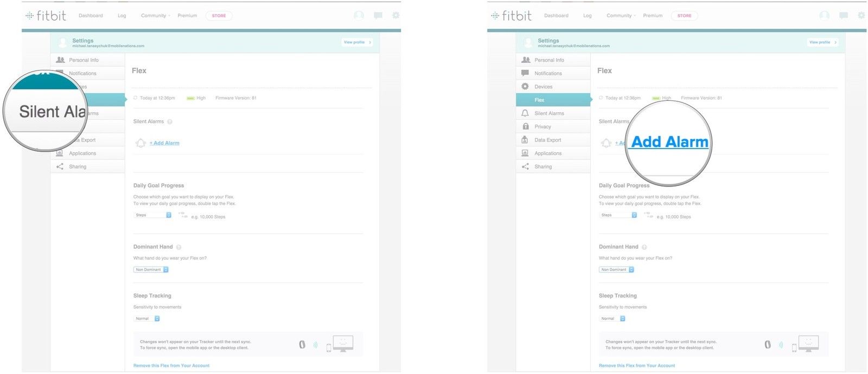Click Remove this Flex link in right screenshot

(x=636, y=366)
